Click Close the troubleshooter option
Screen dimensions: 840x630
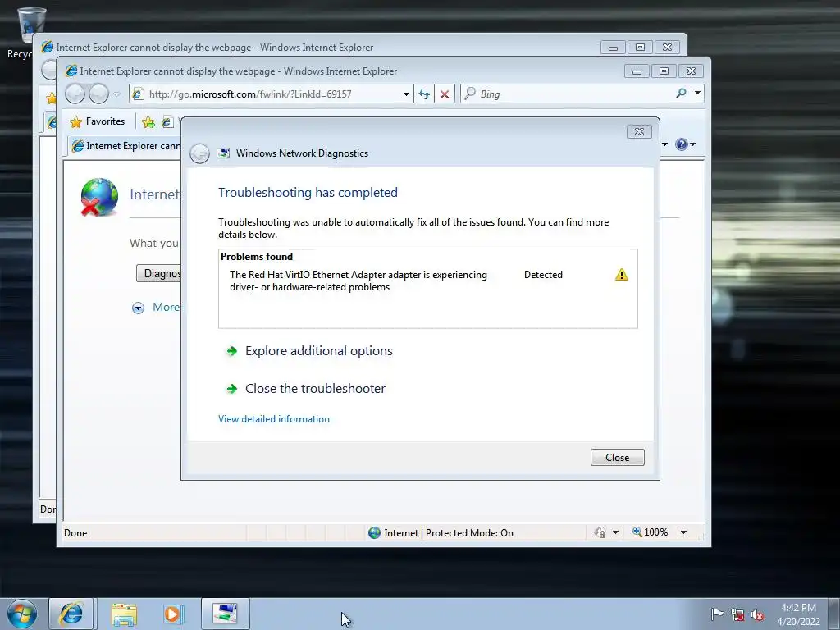[315, 389]
